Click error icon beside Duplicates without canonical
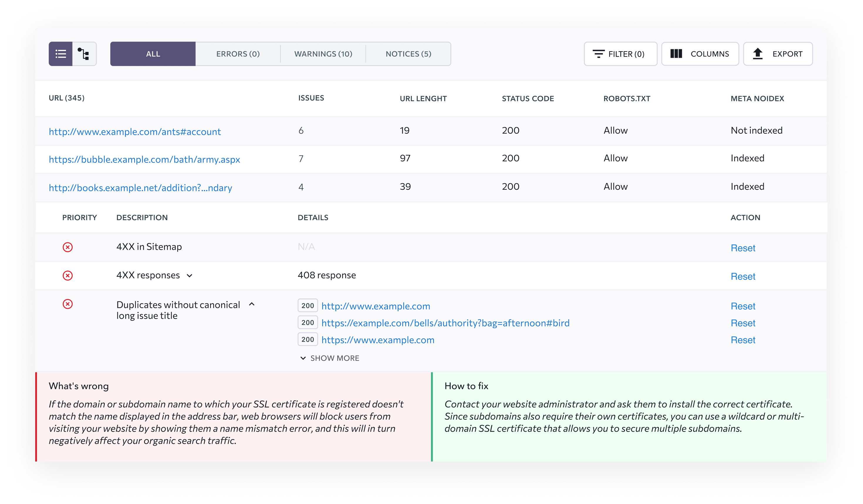The width and height of the screenshot is (863, 504). 68,304
